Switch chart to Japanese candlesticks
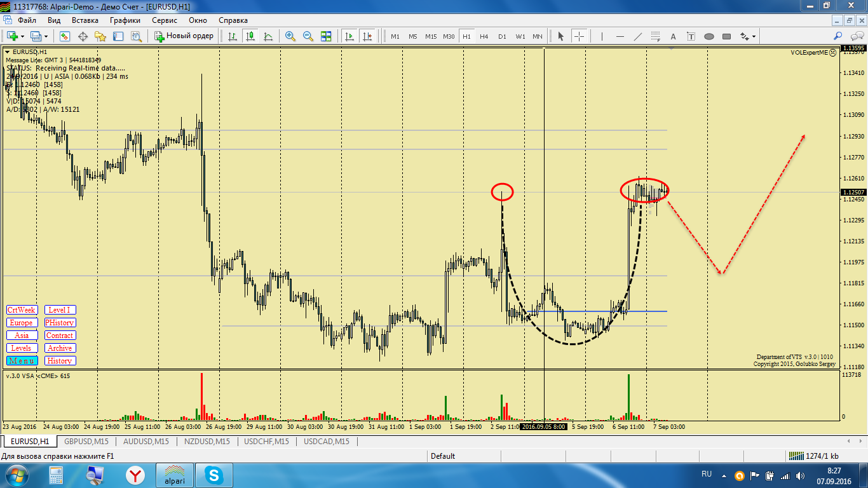This screenshot has height=488, width=868. (250, 36)
